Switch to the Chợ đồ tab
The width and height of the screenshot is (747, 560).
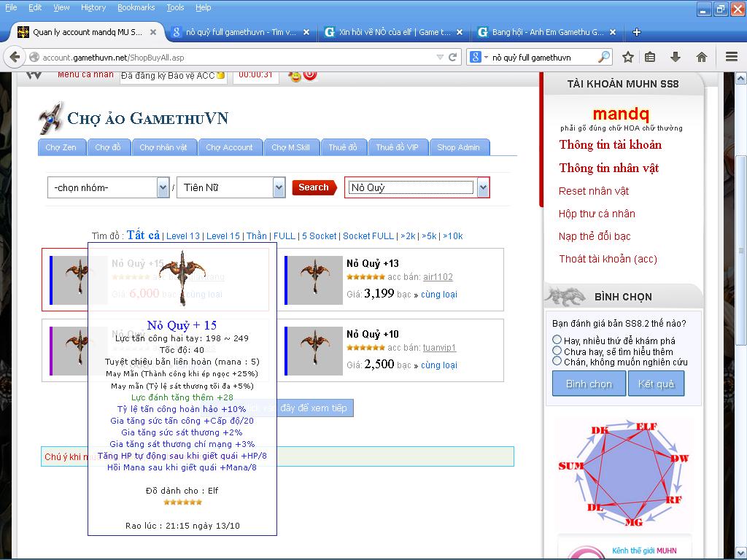click(108, 147)
